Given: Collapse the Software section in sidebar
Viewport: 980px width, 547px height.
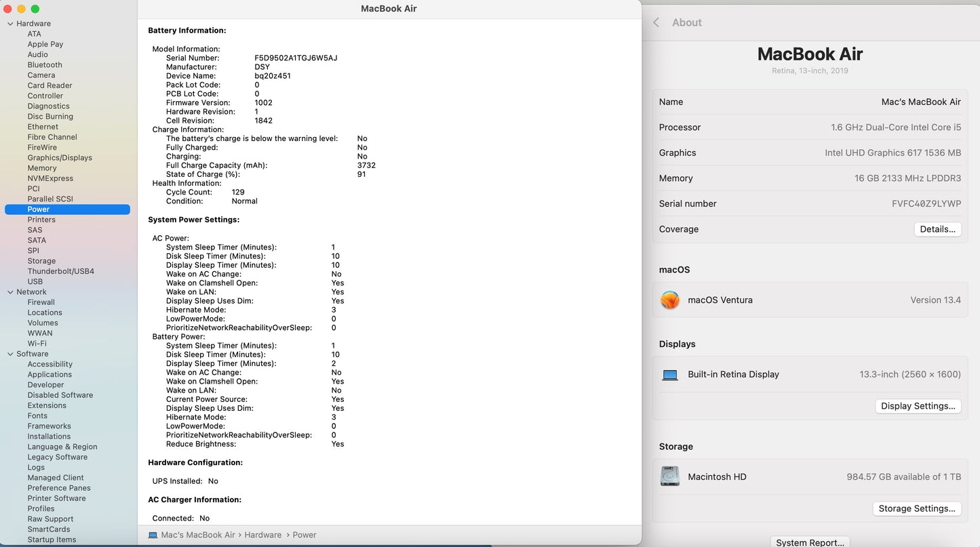Looking at the screenshot, I should click(x=10, y=354).
